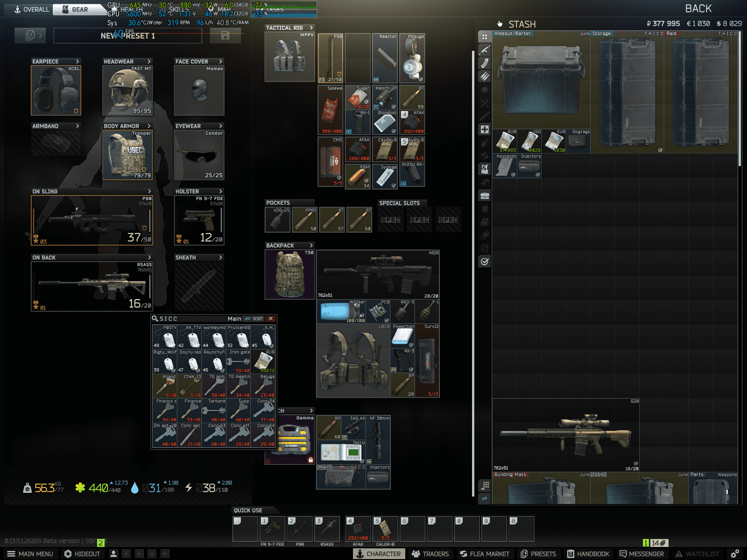Open the MAIN MENU
This screenshot has width=747, height=560.
pyautogui.click(x=30, y=554)
